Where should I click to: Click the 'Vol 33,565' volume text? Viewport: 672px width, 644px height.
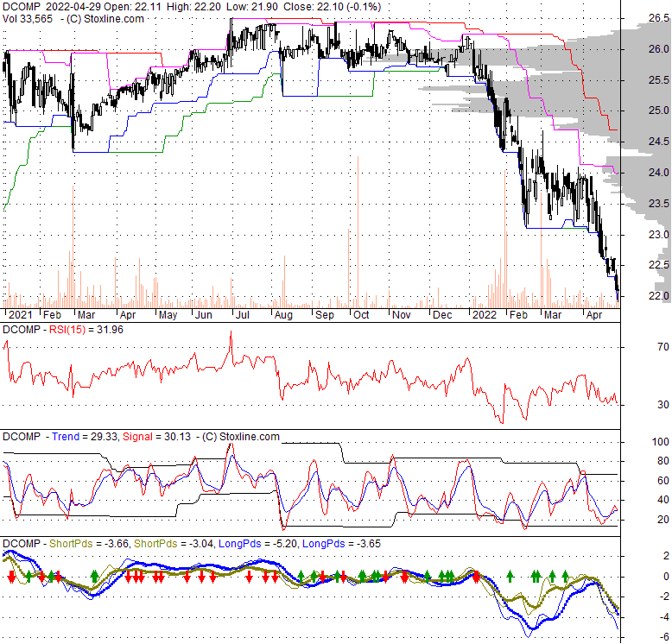28,19
